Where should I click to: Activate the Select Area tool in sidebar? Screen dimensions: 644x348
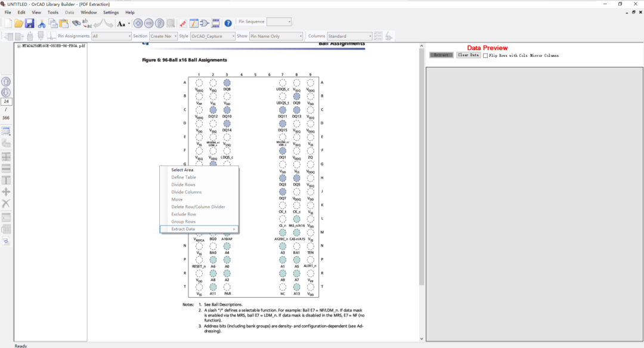coord(6,132)
